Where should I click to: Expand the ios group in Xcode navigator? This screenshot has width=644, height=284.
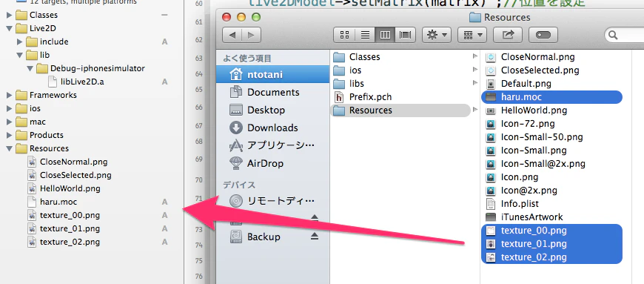click(x=9, y=109)
